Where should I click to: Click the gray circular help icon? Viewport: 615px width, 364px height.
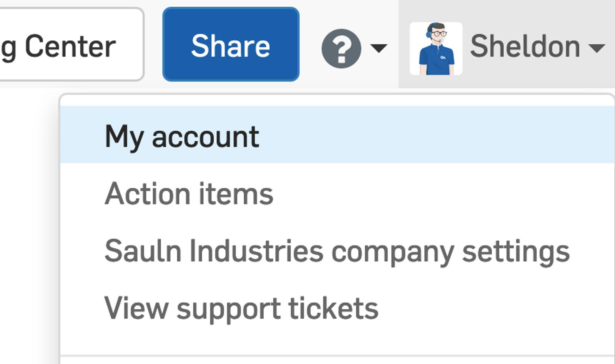[341, 48]
